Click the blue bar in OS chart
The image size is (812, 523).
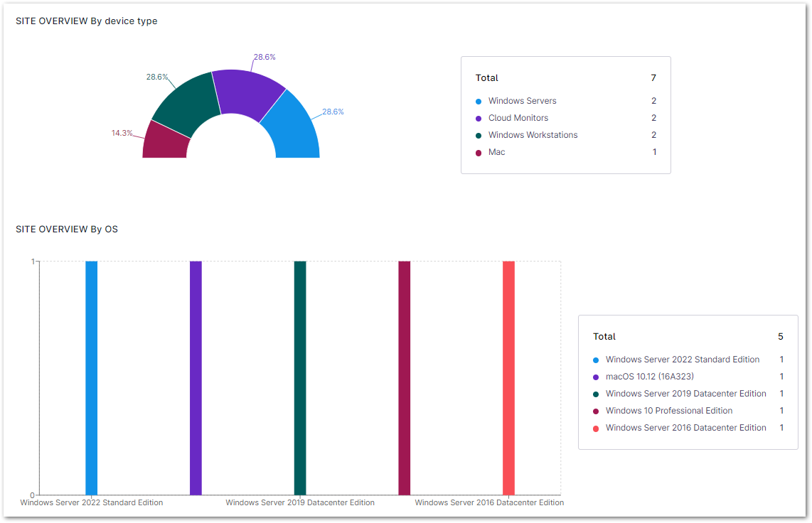click(x=91, y=377)
